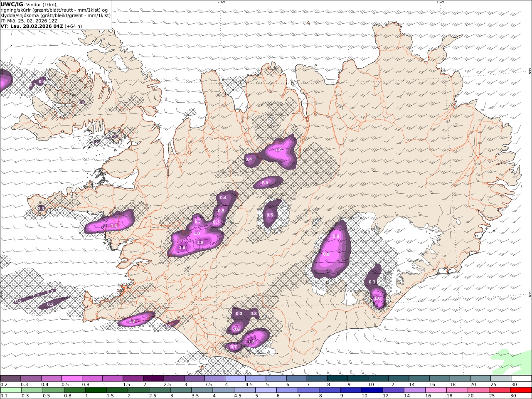532x399 pixels.
Task: Click the 'VT: Lau. 28.02.2026 04Z' valid time
Action: click(x=32, y=26)
